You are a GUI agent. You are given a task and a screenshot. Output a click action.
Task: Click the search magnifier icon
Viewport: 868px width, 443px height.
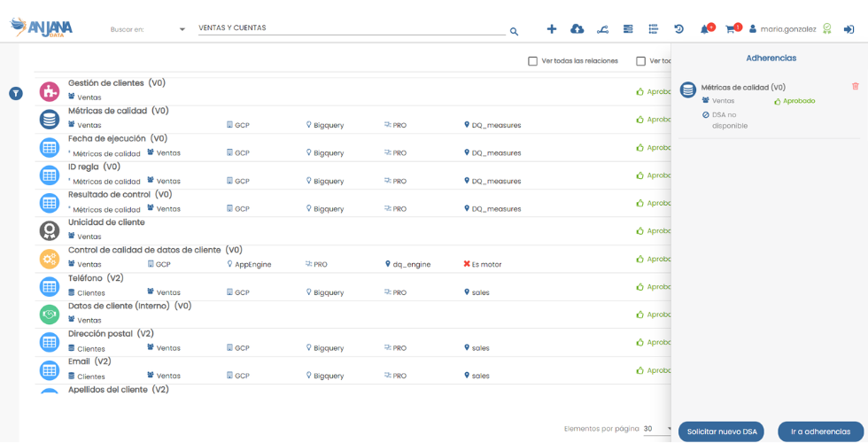(514, 32)
